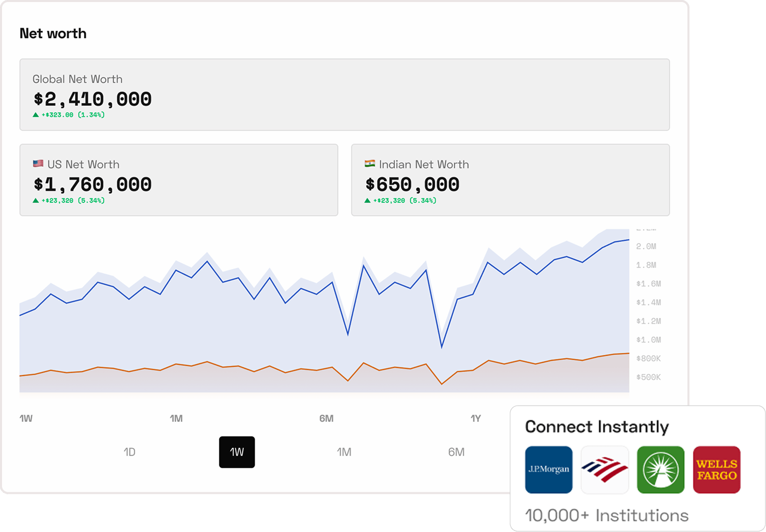The width and height of the screenshot is (766, 532).
Task: Click the Connect Instantly heading
Action: click(597, 427)
